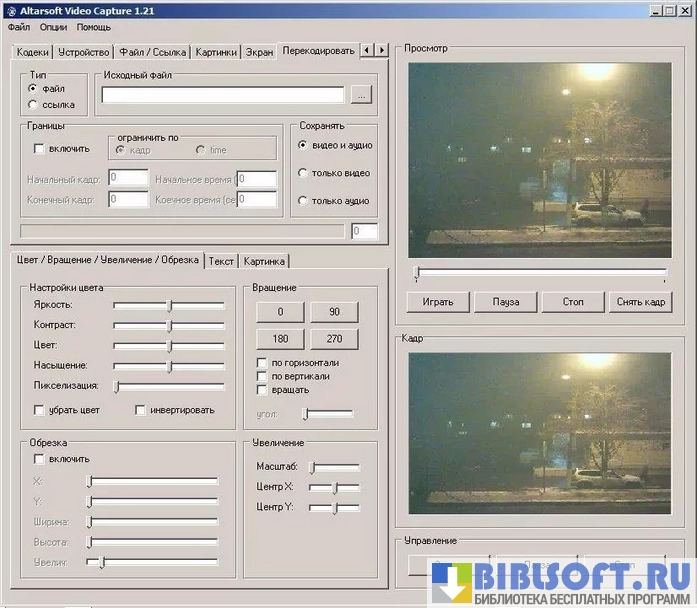The image size is (697, 608).
Task: Switch to the Кодеки tab
Action: [x=32, y=52]
